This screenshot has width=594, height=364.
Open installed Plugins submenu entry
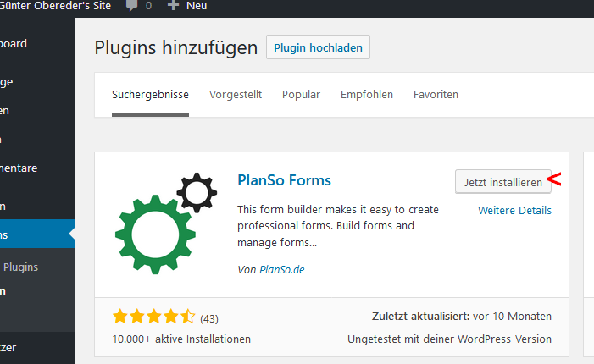click(21, 267)
